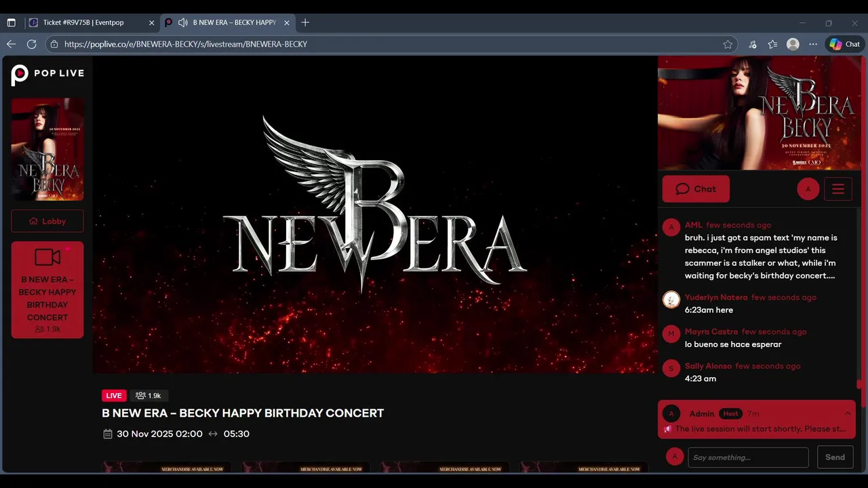Click the username Yuderlyn Natera
This screenshot has width=868, height=488.
click(x=716, y=298)
